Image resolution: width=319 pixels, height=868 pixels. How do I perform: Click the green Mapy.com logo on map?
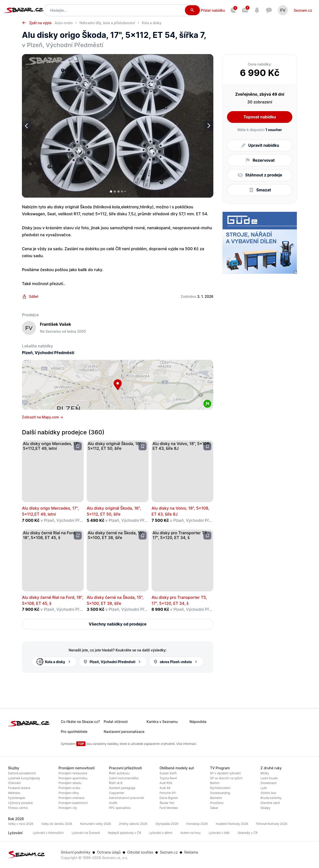pyautogui.click(x=207, y=403)
